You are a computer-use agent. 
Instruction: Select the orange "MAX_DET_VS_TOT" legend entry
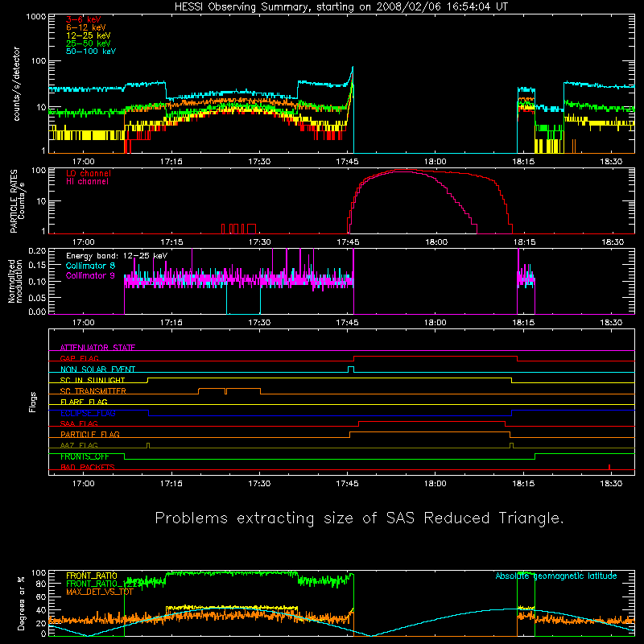point(100,592)
